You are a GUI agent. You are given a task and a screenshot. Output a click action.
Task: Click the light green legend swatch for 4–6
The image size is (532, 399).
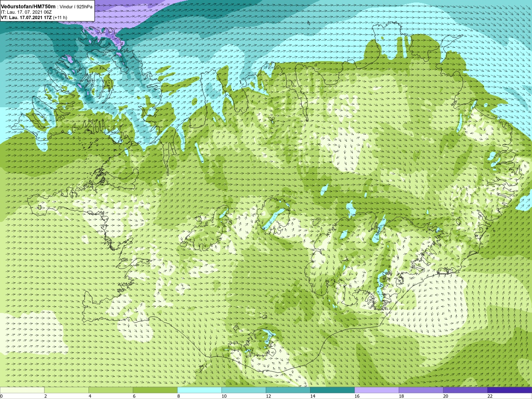tap(111, 390)
